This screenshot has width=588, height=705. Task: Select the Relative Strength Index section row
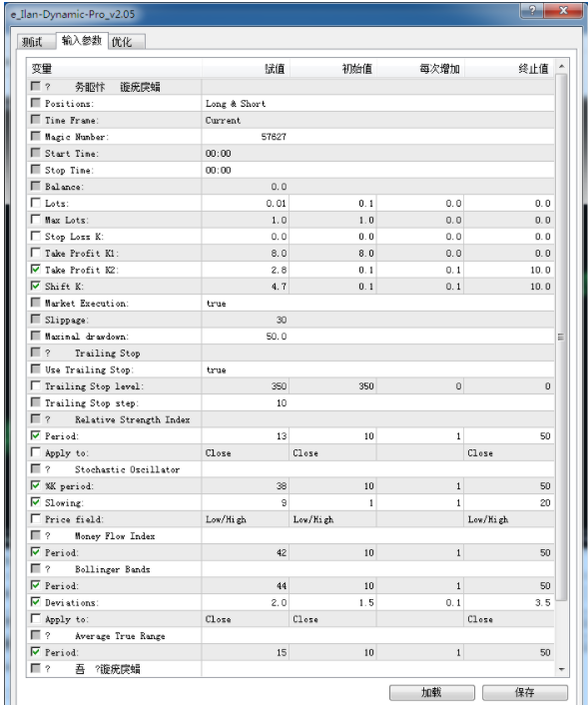(x=291, y=419)
